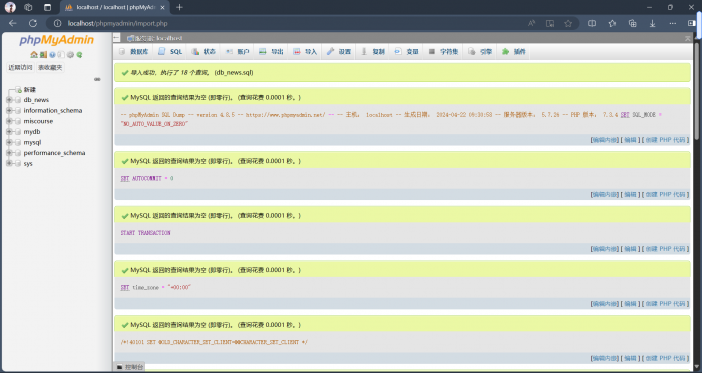Open phpMyAdmin documentation blue help icon
702x373 pixels.
pyautogui.click(x=52, y=55)
